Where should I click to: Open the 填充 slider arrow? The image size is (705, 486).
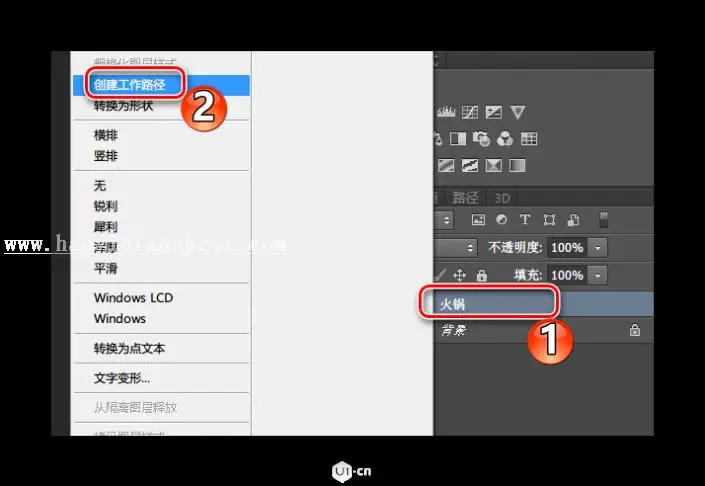[598, 275]
